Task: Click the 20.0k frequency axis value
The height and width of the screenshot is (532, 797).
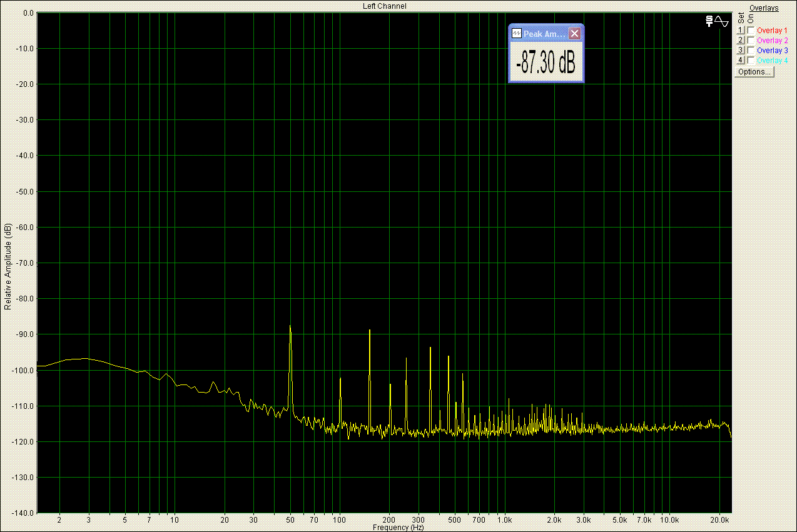Action: [720, 519]
